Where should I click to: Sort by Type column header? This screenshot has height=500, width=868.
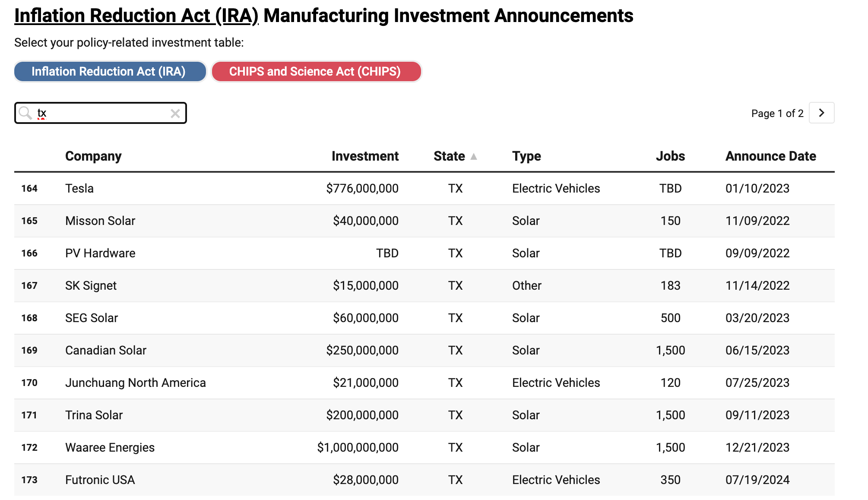pos(526,156)
